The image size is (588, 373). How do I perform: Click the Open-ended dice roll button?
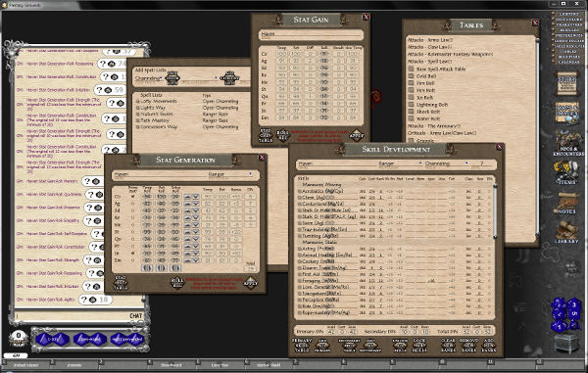pyautogui.click(x=89, y=340)
